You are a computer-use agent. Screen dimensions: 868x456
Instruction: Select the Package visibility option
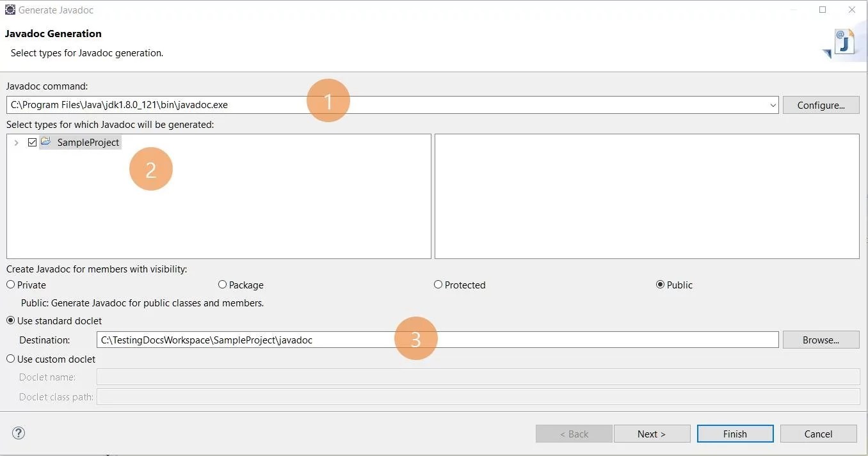click(222, 285)
